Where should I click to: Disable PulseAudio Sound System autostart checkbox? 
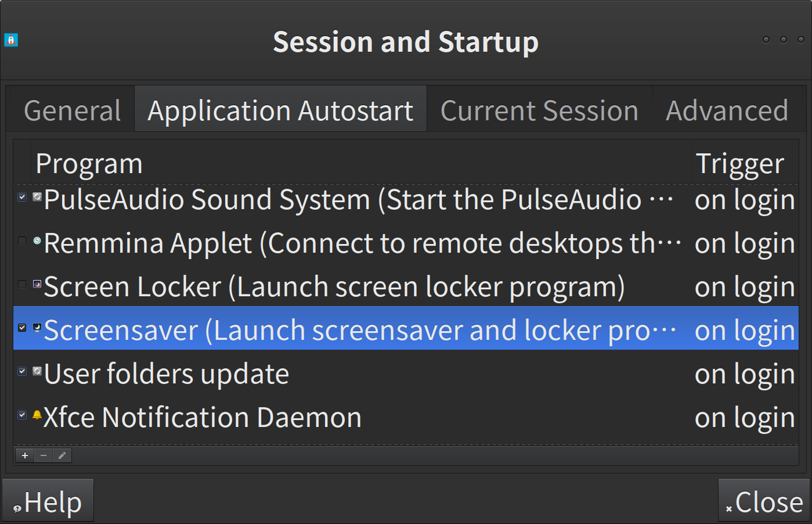[22, 197]
